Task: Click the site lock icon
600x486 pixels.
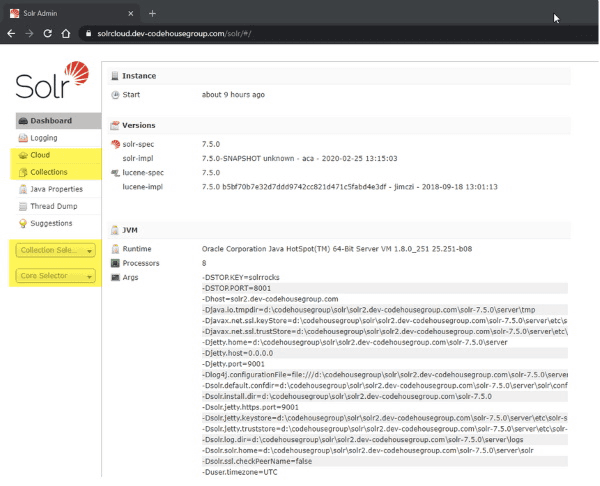Action: (88, 34)
